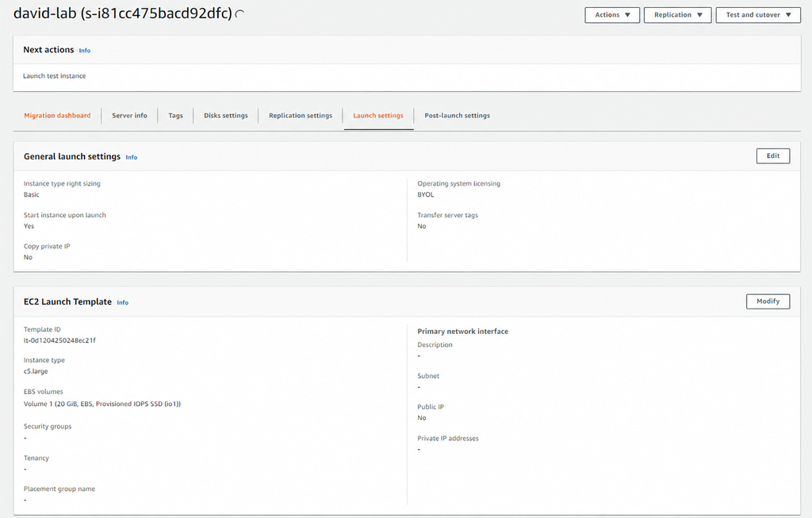Click the Placement group name label
Image resolution: width=812 pixels, height=518 pixels.
59,489
